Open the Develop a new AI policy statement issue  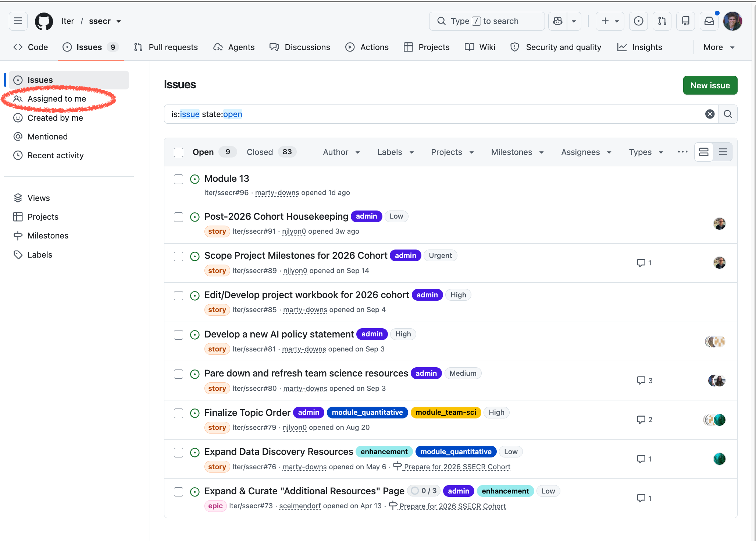pyautogui.click(x=279, y=334)
